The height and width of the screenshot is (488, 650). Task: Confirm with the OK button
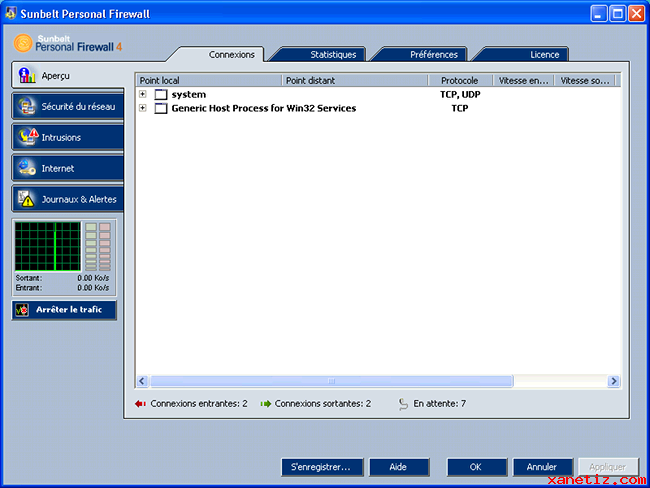pyautogui.click(x=476, y=467)
